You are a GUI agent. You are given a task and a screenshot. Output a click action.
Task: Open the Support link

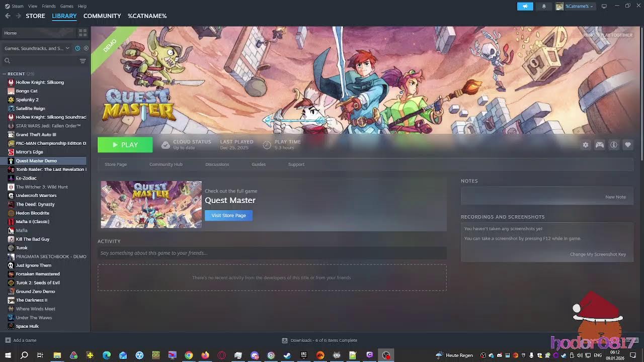pos(296,164)
